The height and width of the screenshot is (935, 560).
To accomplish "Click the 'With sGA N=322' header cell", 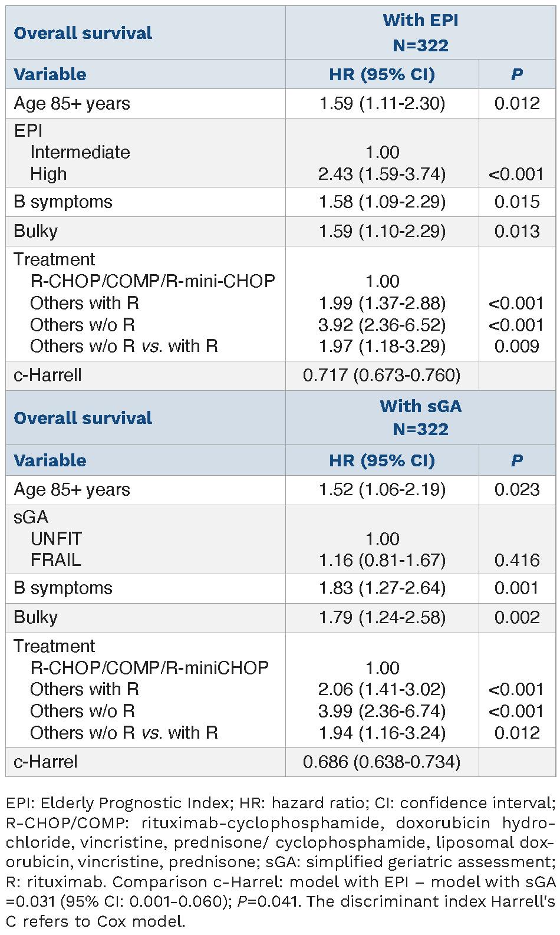I will click(x=420, y=417).
